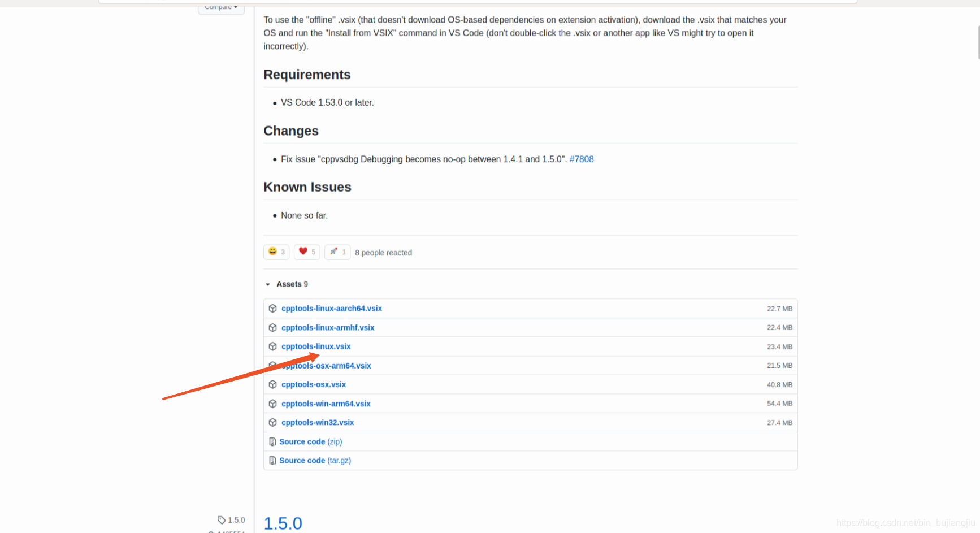Viewport: 980px width, 533px height.
Task: React with the rocket emoji
Action: [337, 252]
